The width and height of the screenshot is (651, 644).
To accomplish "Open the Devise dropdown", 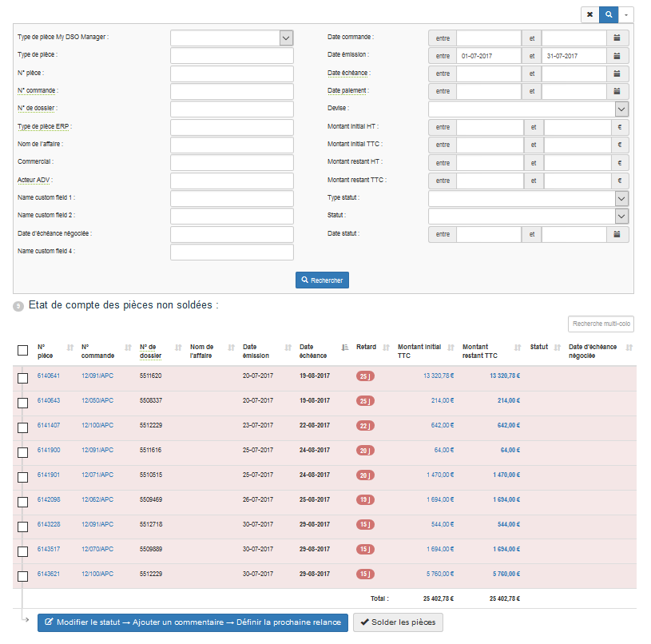I will (x=621, y=109).
